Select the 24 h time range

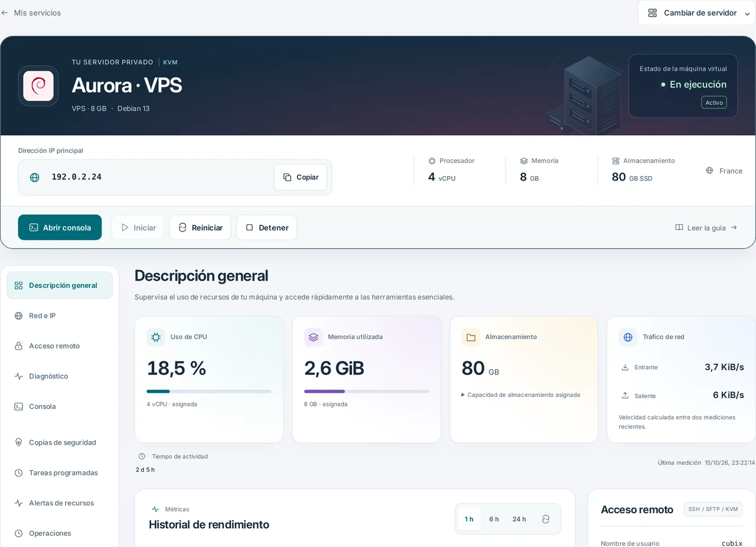pyautogui.click(x=519, y=519)
